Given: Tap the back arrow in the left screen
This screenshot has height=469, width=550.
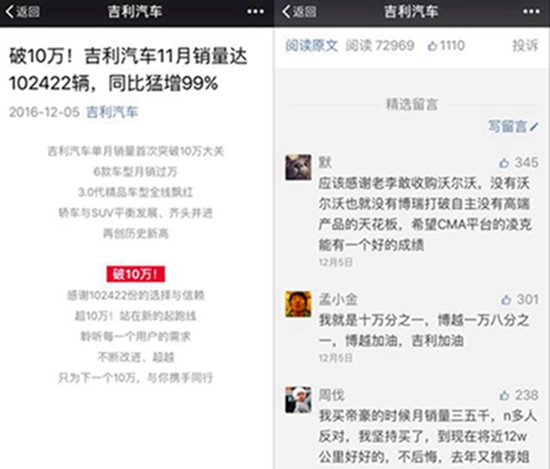Looking at the screenshot, I should coord(10,12).
